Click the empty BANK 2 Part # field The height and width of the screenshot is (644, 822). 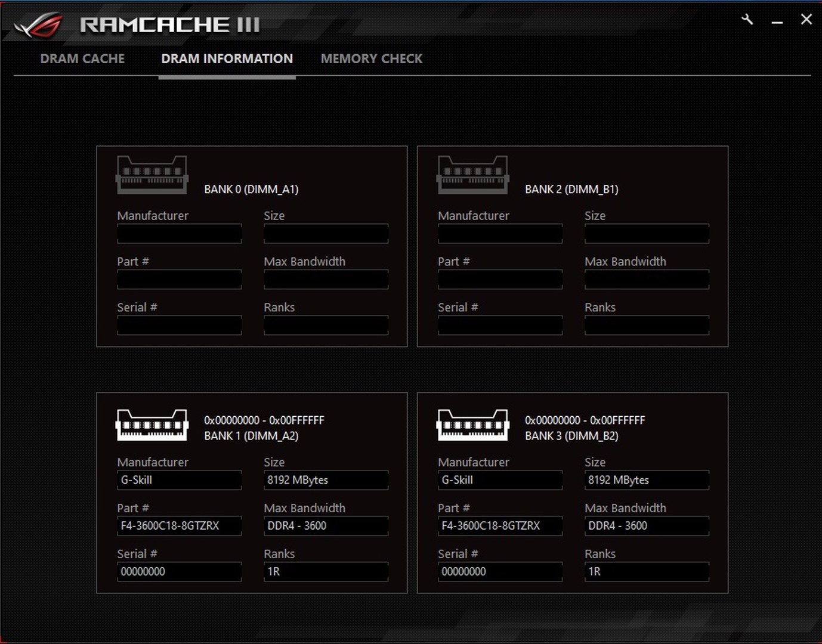500,280
